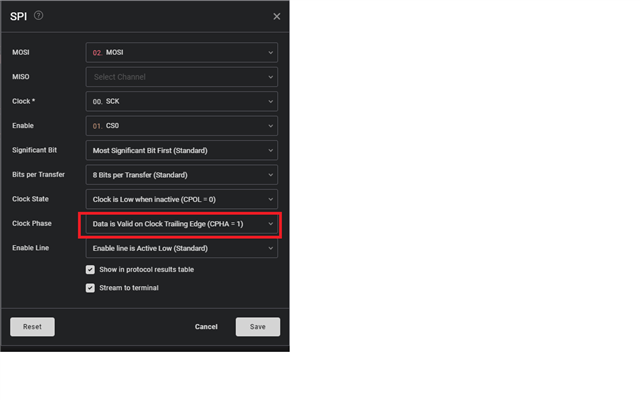This screenshot has height=400, width=640.
Task: Click the Reset button
Action: coord(32,327)
